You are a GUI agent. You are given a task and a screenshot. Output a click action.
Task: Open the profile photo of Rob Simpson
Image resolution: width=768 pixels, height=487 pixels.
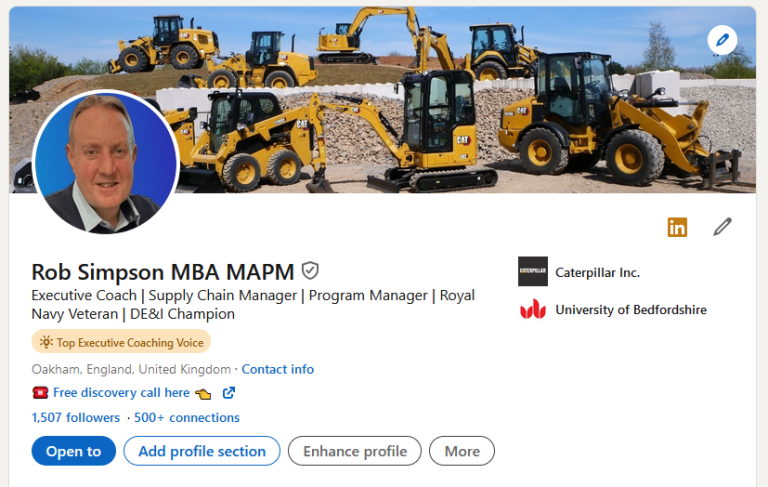tap(105, 162)
